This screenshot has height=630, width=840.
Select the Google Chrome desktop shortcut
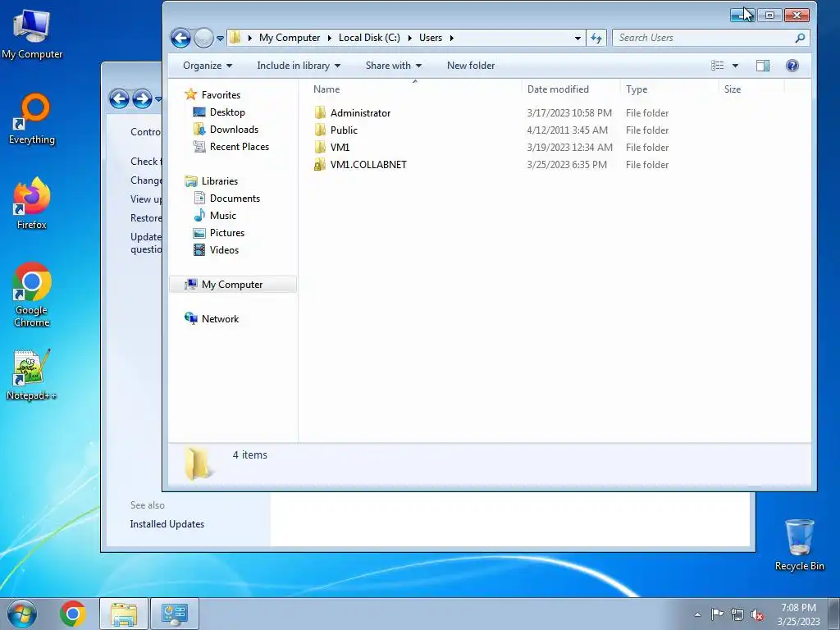32,294
